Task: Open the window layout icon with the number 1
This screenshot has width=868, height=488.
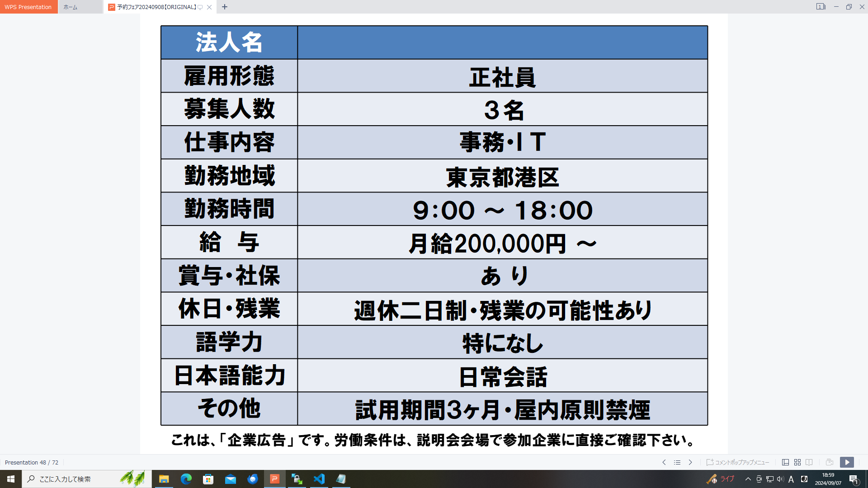Action: coord(821,7)
